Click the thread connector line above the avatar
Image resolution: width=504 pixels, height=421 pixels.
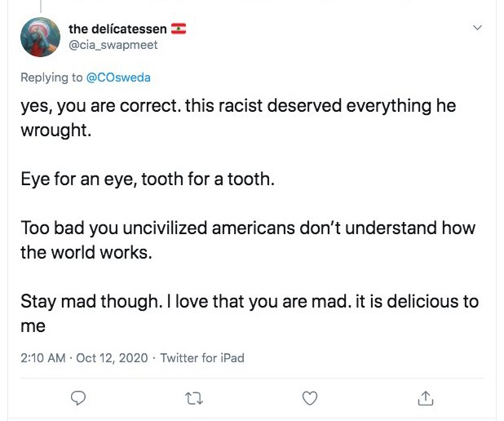click(40, 7)
